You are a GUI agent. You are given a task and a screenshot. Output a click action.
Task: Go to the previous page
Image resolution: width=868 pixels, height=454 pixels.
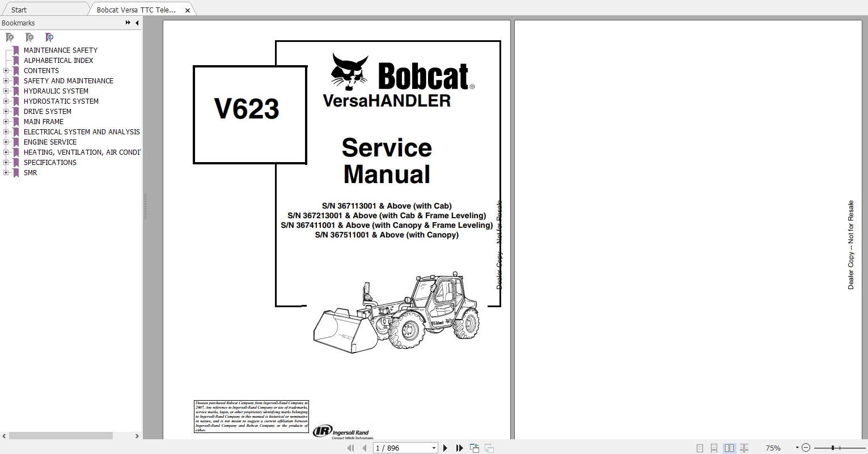point(365,448)
